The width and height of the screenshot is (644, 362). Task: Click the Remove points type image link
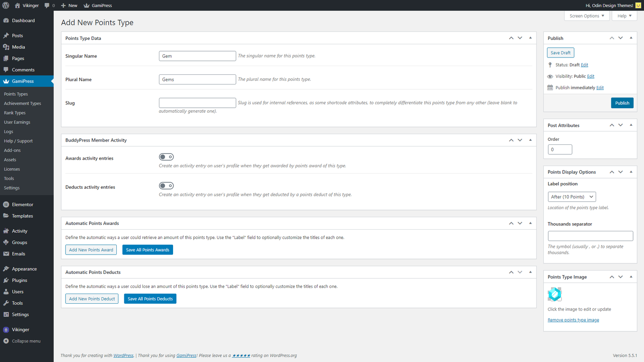(573, 320)
